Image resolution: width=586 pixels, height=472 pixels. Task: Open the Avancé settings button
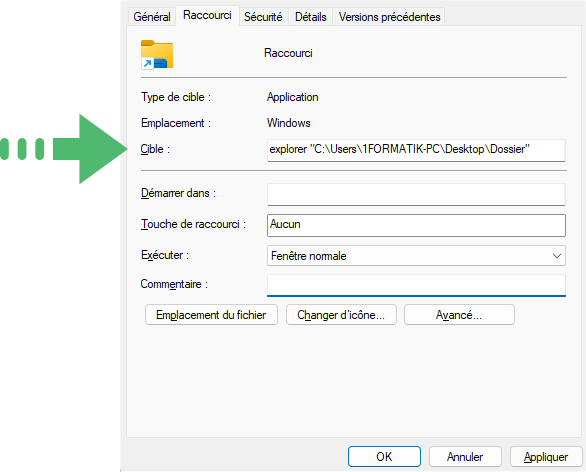pos(459,315)
